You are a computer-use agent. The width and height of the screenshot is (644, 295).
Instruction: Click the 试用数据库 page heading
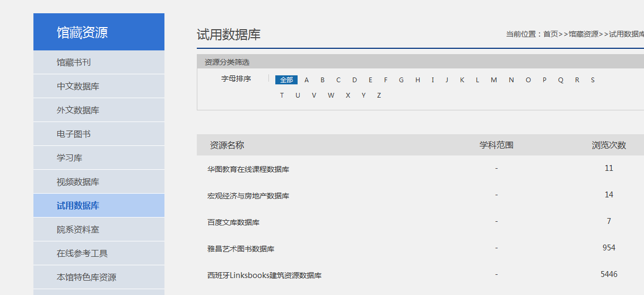tap(229, 35)
